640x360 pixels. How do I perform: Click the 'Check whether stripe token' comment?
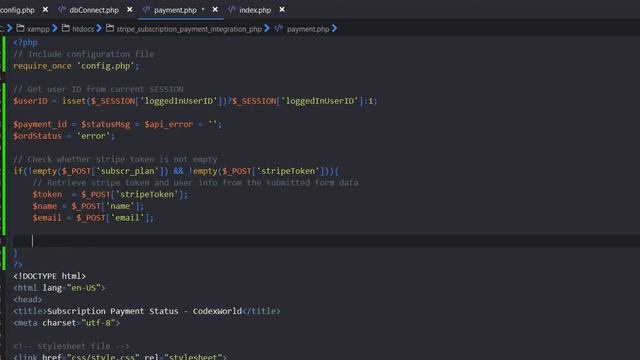pos(115,160)
